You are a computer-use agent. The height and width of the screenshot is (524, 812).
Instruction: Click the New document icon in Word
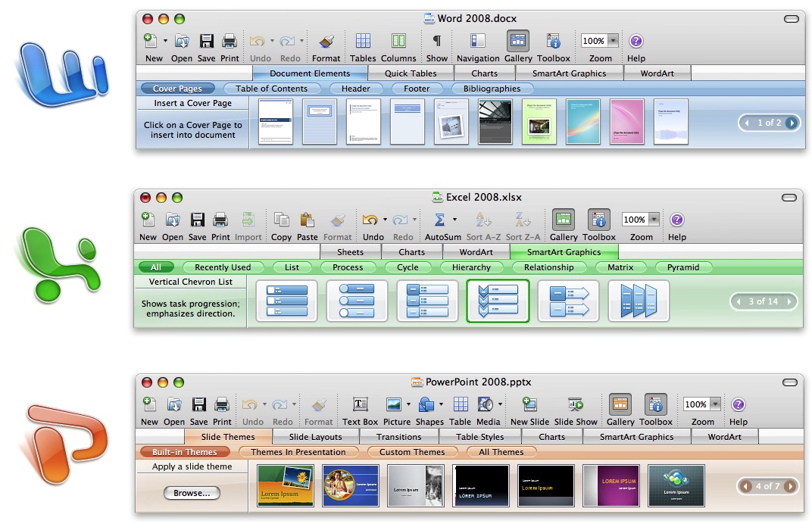(151, 41)
